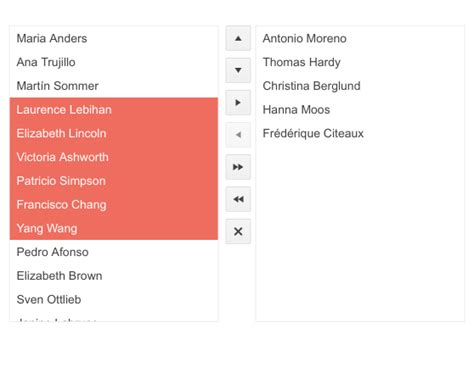Image resolution: width=474 pixels, height=373 pixels.
Task: Click the highlighted Yang Wang item
Action: 114,228
